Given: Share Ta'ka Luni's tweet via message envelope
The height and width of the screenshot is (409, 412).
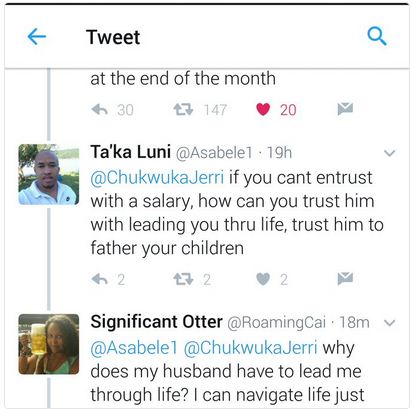Looking at the screenshot, I should 345,279.
